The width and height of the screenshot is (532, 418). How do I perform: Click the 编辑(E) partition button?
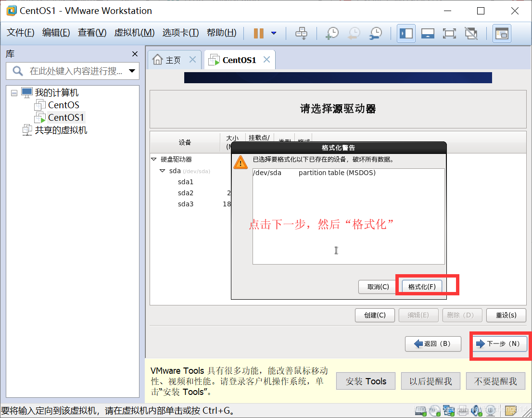[418, 315]
